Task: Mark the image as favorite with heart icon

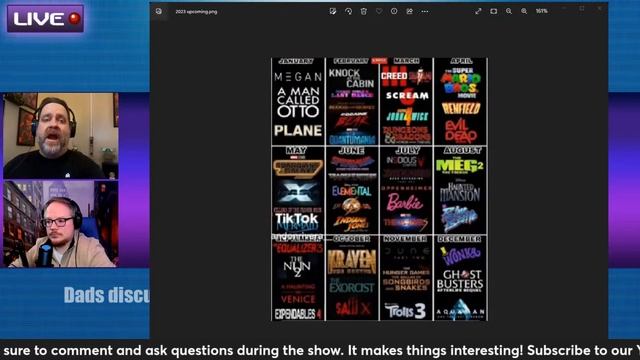Action: 379,11
